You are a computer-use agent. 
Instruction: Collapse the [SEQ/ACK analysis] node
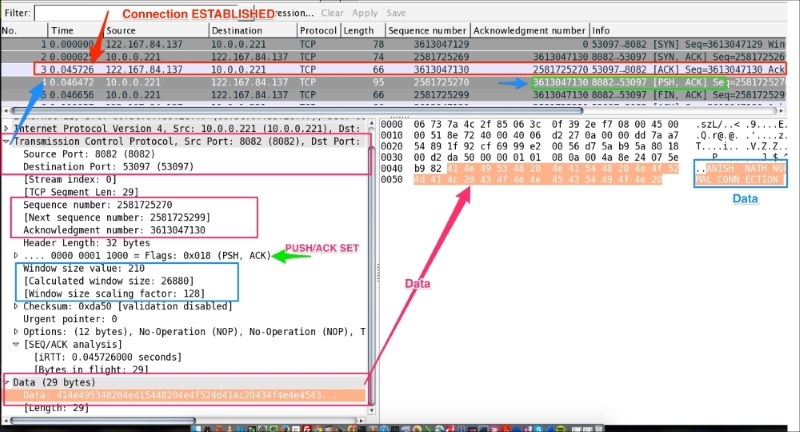click(x=16, y=344)
